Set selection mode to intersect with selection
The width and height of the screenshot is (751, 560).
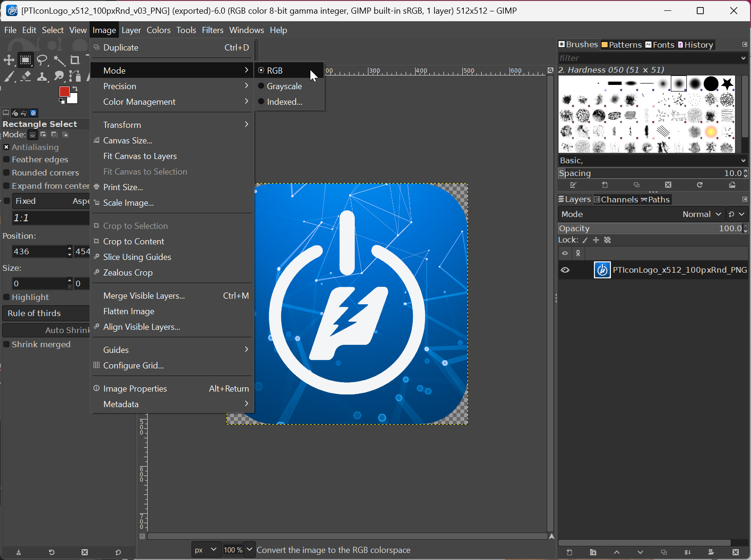click(66, 135)
